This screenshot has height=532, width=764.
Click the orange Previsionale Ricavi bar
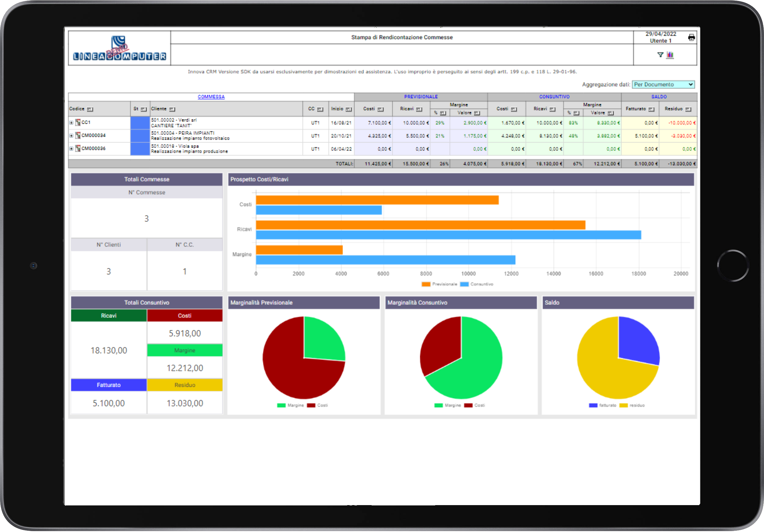pyautogui.click(x=420, y=225)
